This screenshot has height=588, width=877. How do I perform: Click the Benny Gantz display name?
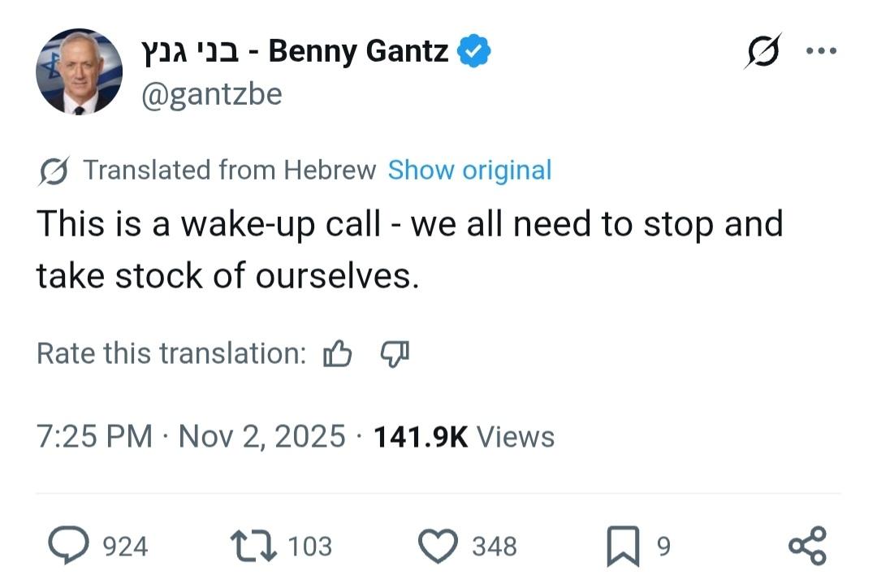[x=357, y=52]
